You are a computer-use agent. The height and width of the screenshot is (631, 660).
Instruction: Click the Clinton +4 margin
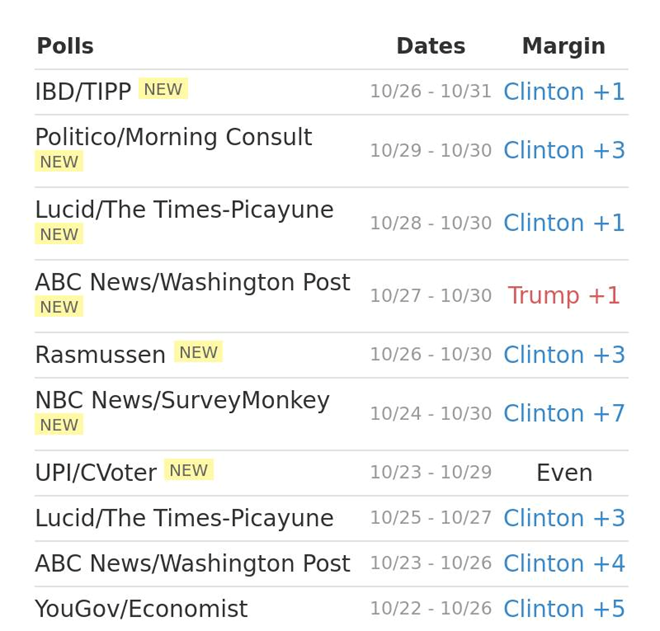563,564
